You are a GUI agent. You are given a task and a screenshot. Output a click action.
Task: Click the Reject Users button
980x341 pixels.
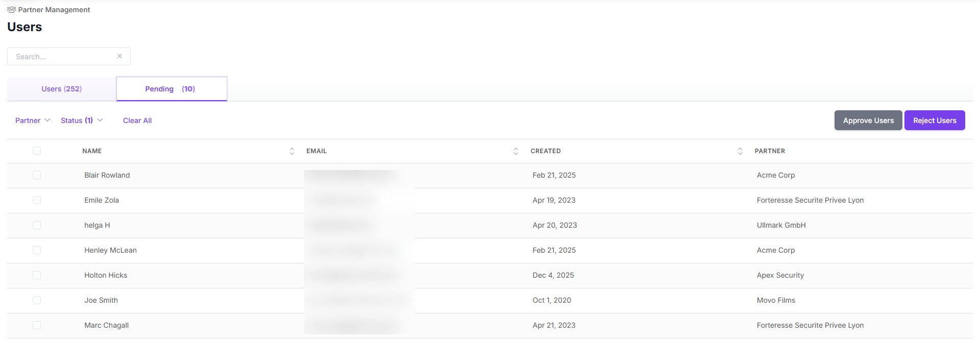pos(935,120)
